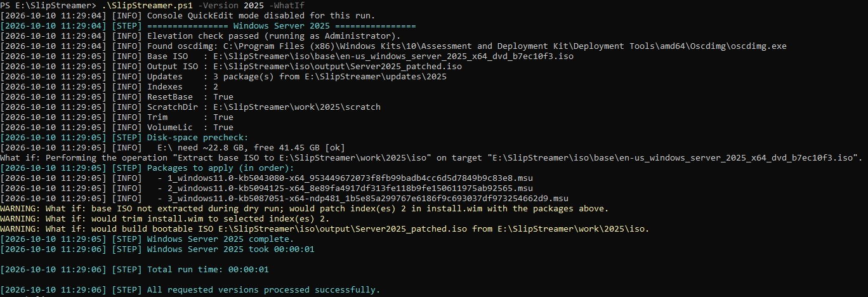Click the kb5094125 msu package line

point(266,188)
